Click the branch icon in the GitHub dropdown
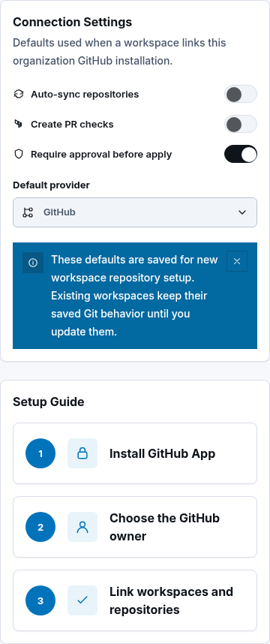The height and width of the screenshot is (644, 270). pos(28,212)
